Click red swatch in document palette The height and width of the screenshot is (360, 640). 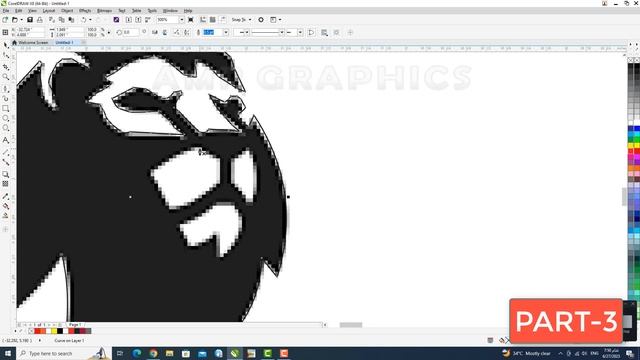pos(37,331)
